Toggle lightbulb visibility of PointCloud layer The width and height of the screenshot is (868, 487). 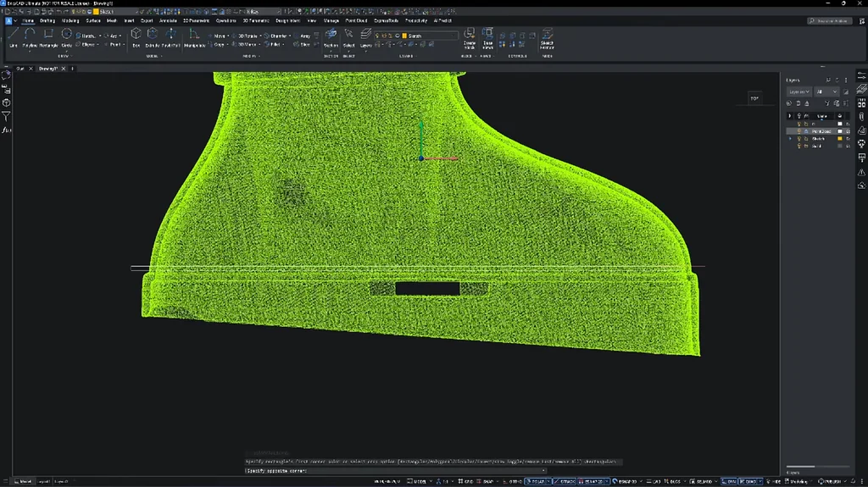click(798, 131)
